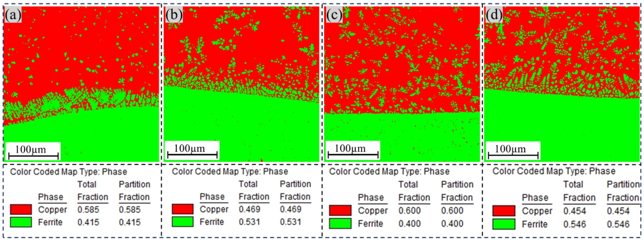
Task: Click the red Copper swatch in panel b legend
Action: [x=182, y=209]
